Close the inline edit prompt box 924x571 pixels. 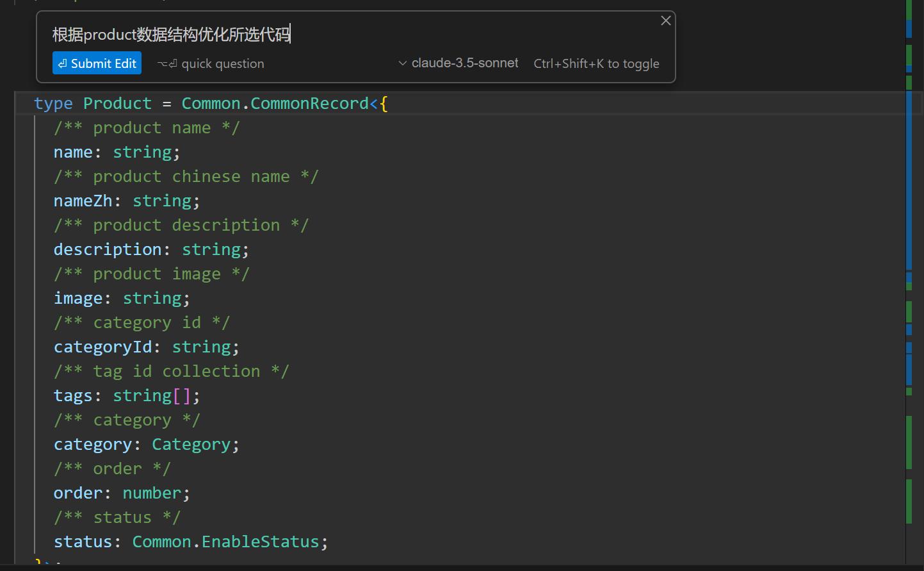pos(666,21)
